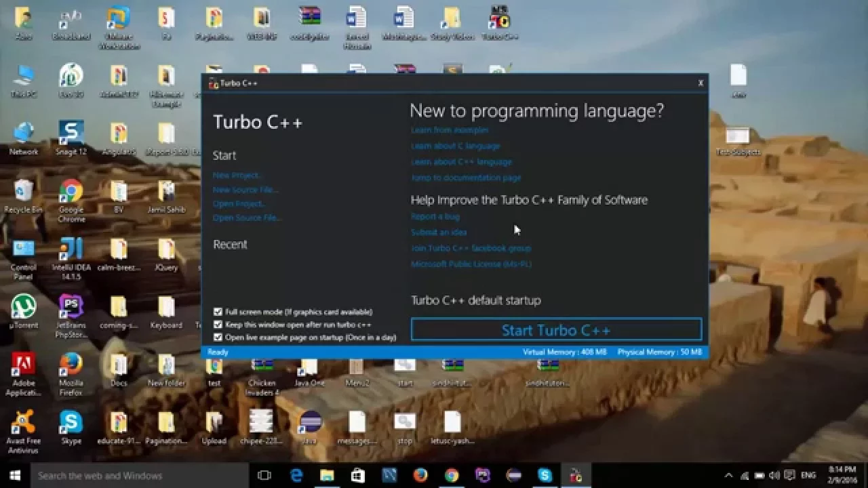The width and height of the screenshot is (868, 488).
Task: Open the Store from the taskbar
Action: click(357, 476)
